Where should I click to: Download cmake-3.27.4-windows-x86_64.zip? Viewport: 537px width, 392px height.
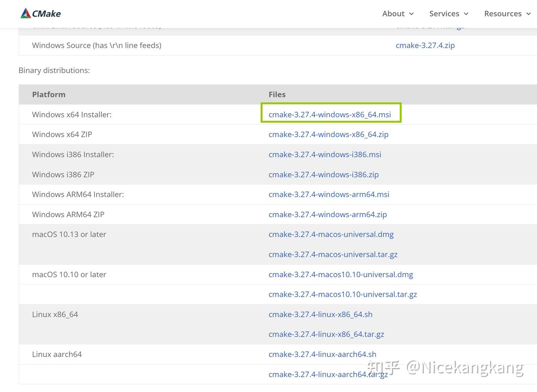tap(329, 134)
